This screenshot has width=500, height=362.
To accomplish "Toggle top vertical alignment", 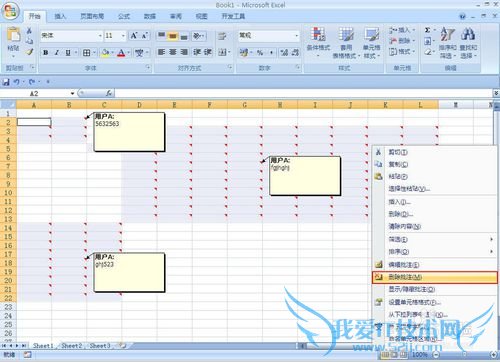I will (x=162, y=35).
